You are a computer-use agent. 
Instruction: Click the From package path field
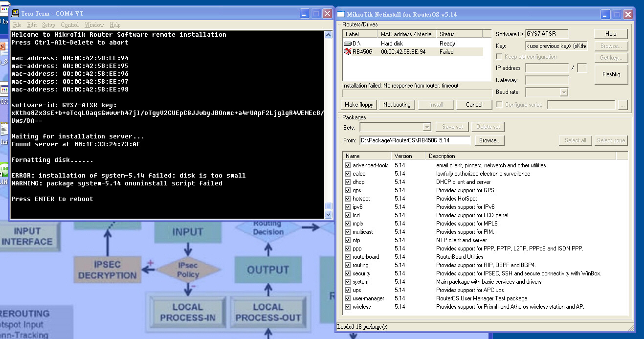[415, 140]
